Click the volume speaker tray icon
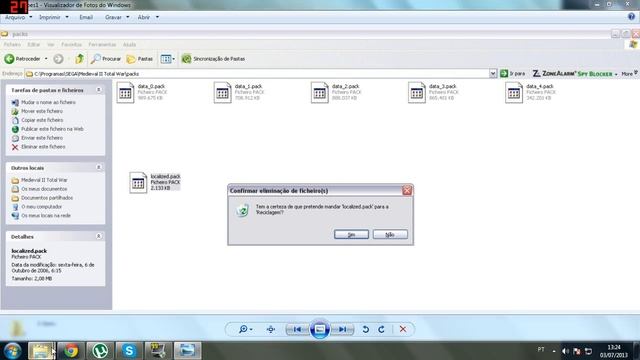 pyautogui.click(x=565, y=351)
